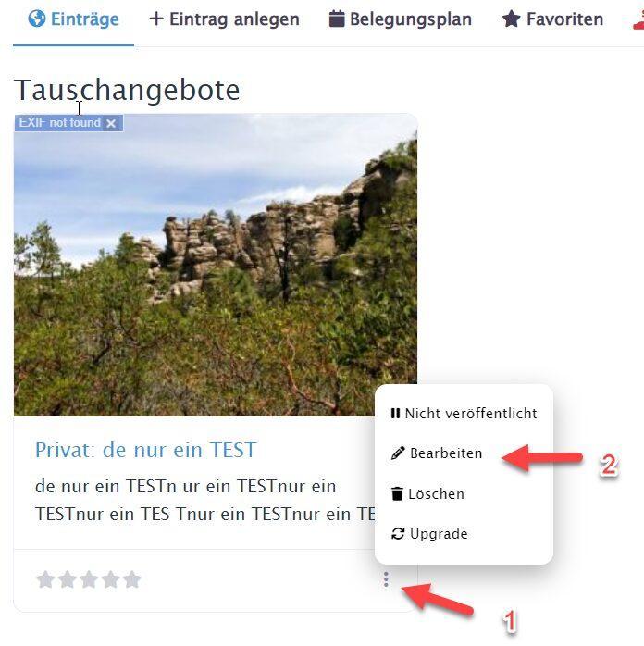Choose Bearbeiten from the options menu

tap(437, 453)
